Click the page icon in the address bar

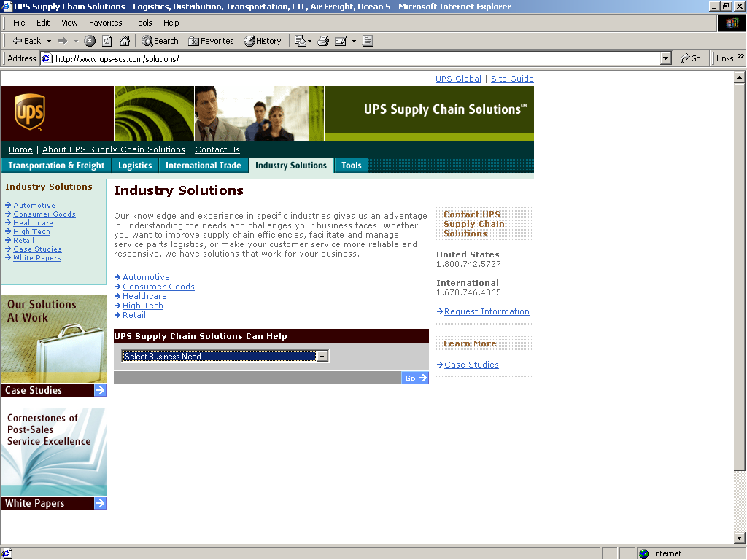[x=47, y=58]
